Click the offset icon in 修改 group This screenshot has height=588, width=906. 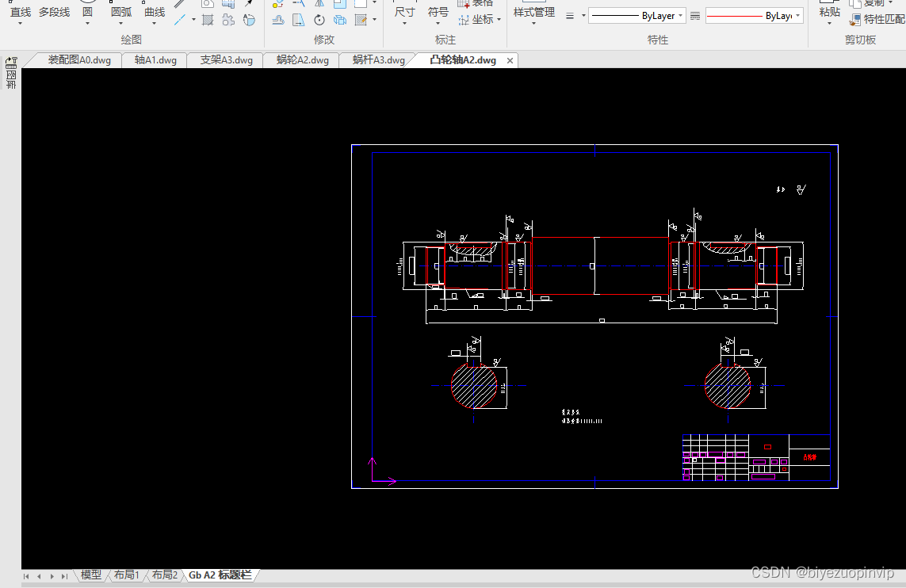(x=278, y=21)
